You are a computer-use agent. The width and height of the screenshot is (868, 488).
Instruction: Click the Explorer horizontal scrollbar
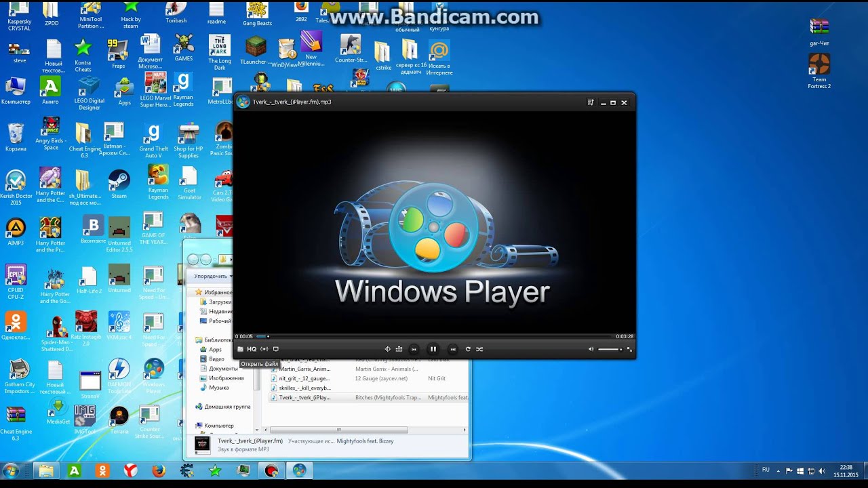click(x=339, y=430)
